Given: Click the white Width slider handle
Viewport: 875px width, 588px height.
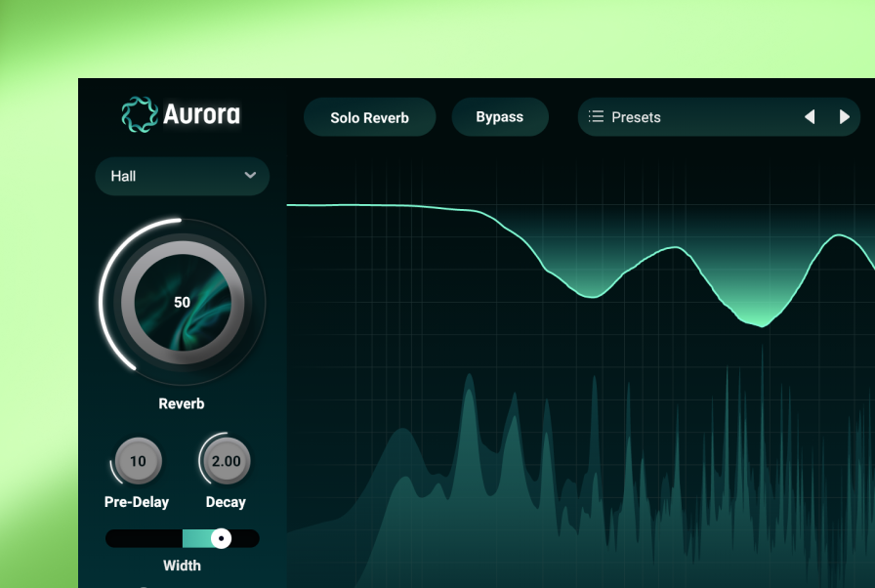Looking at the screenshot, I should [x=222, y=538].
